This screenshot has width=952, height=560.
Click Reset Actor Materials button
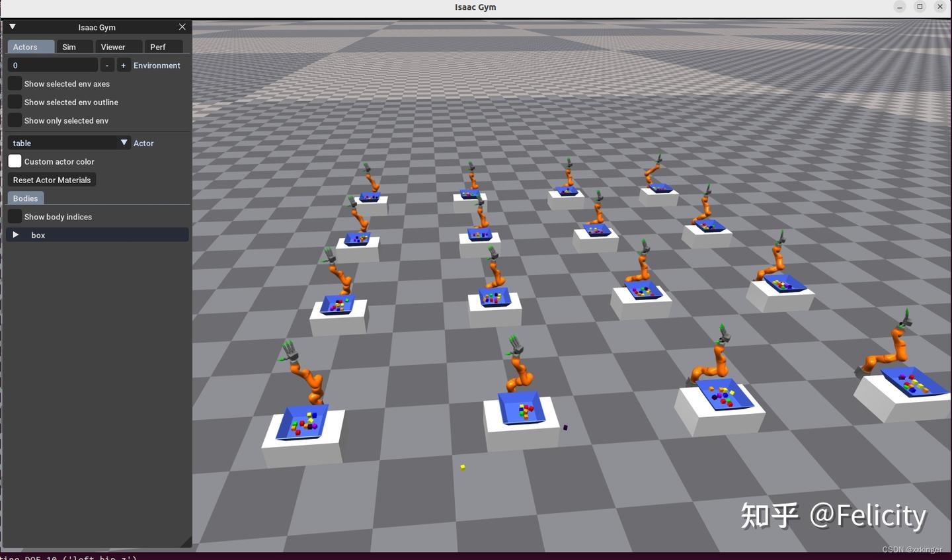[52, 180]
